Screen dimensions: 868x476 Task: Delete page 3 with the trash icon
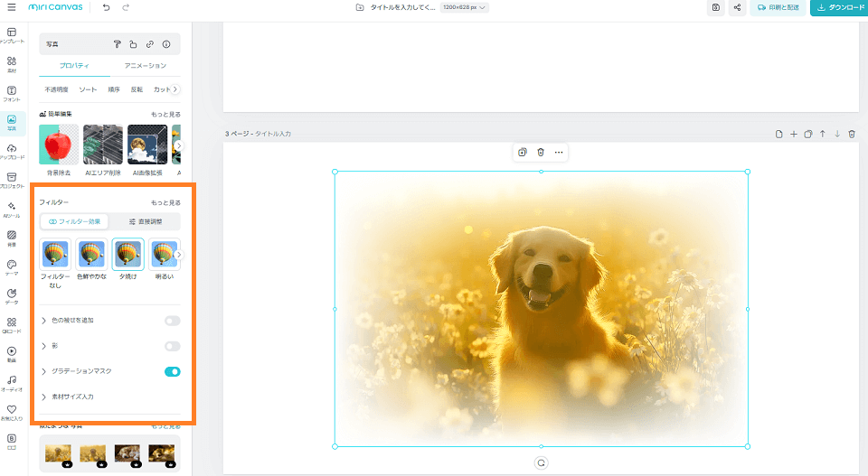pyautogui.click(x=852, y=134)
